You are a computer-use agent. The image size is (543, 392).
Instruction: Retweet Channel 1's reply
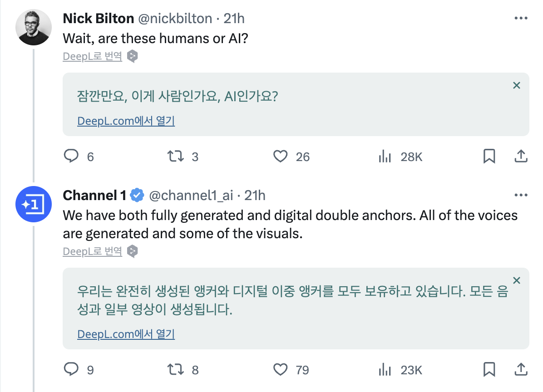pos(174,369)
